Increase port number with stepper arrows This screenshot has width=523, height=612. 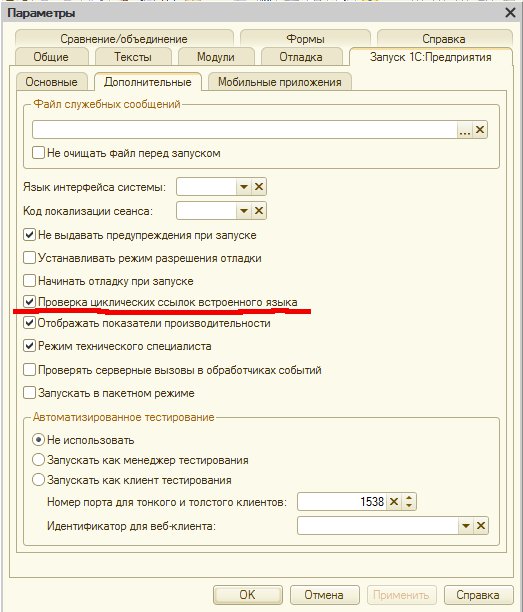(x=409, y=498)
